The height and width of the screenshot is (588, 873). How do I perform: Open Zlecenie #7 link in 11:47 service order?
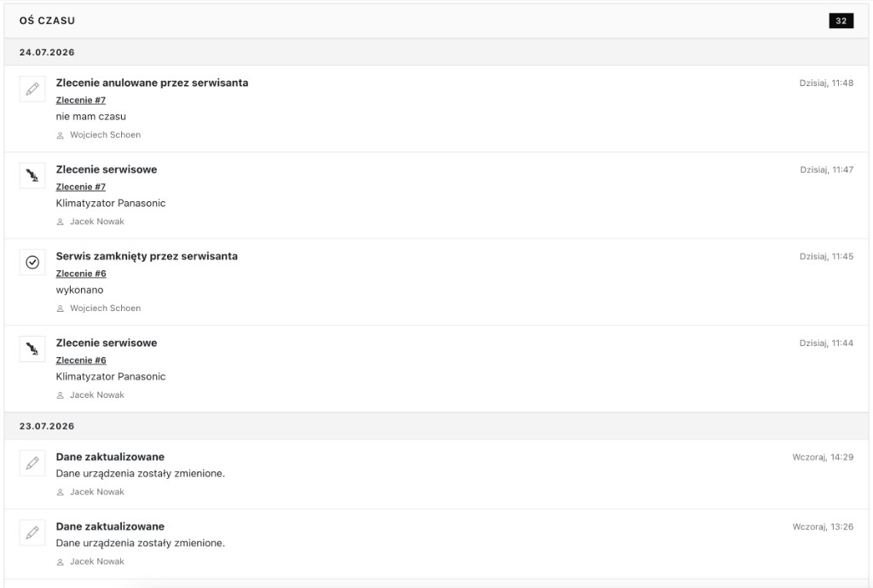81,187
